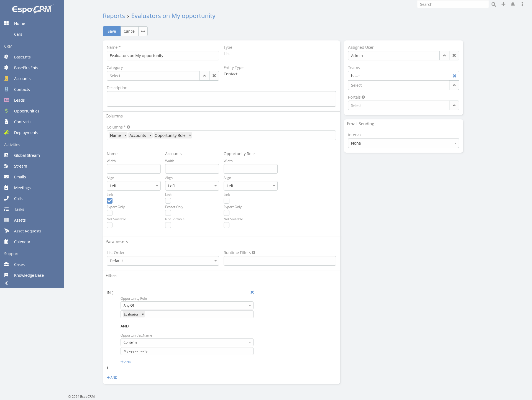Check Not Sortable for Opportunity Role

(227, 225)
